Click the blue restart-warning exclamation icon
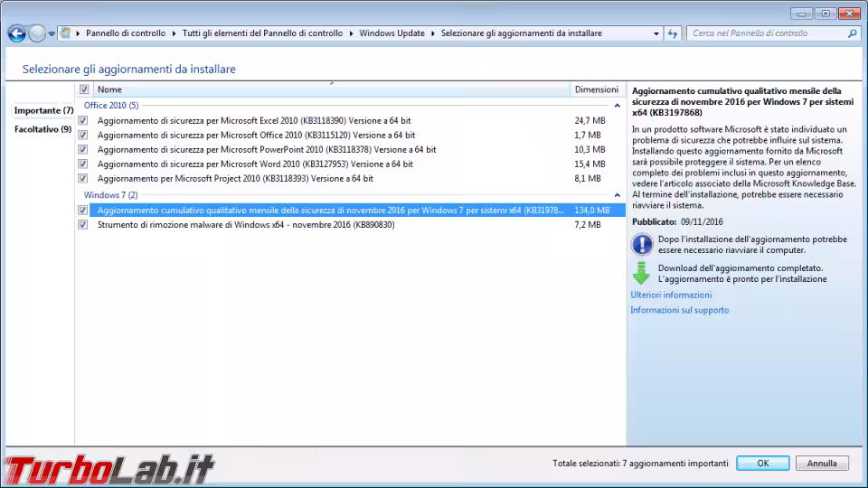 point(642,244)
